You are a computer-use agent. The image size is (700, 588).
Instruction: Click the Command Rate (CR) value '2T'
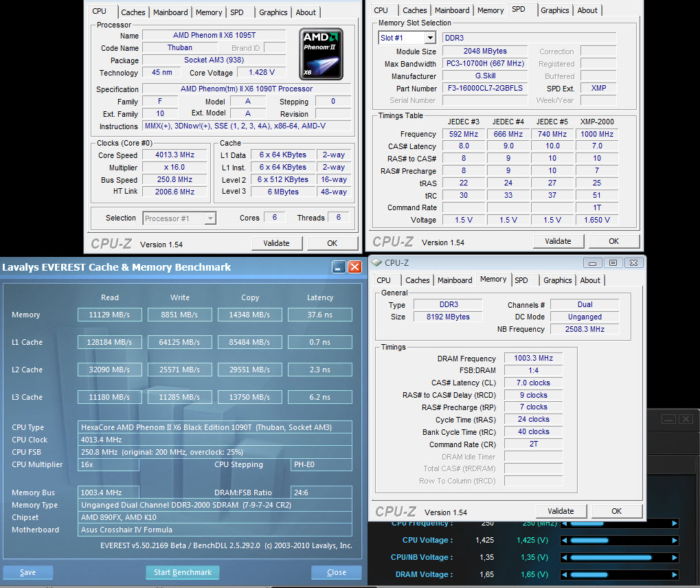click(533, 444)
